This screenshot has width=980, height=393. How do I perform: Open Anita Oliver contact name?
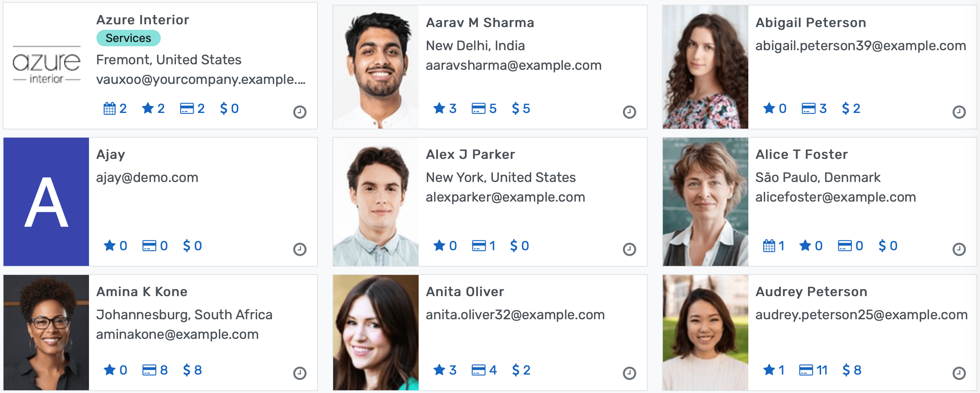tap(465, 292)
